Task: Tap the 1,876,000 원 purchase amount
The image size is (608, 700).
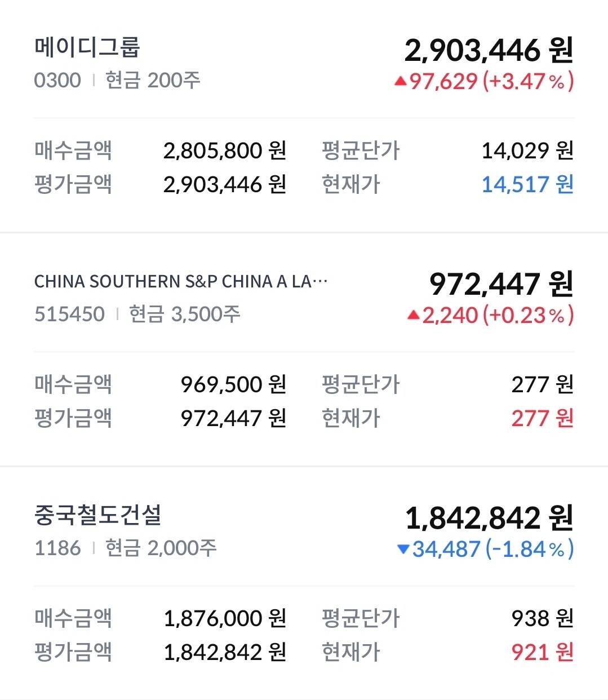Action: click(x=225, y=618)
